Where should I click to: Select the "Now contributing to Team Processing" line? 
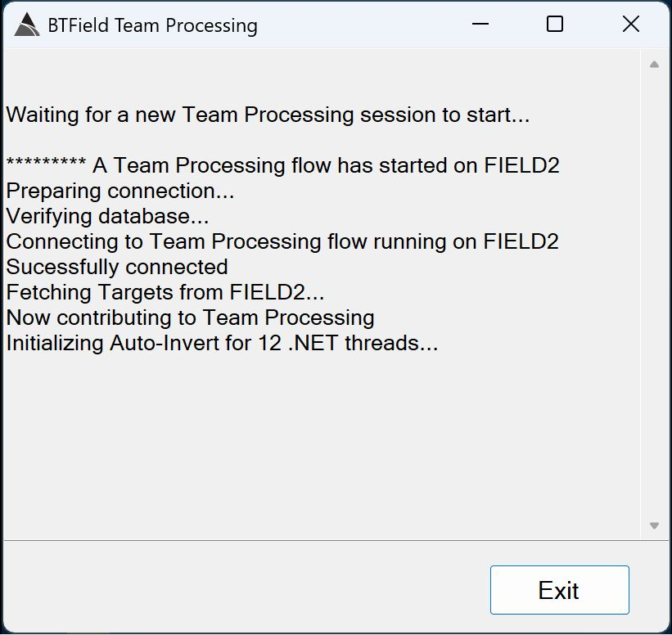coord(190,317)
